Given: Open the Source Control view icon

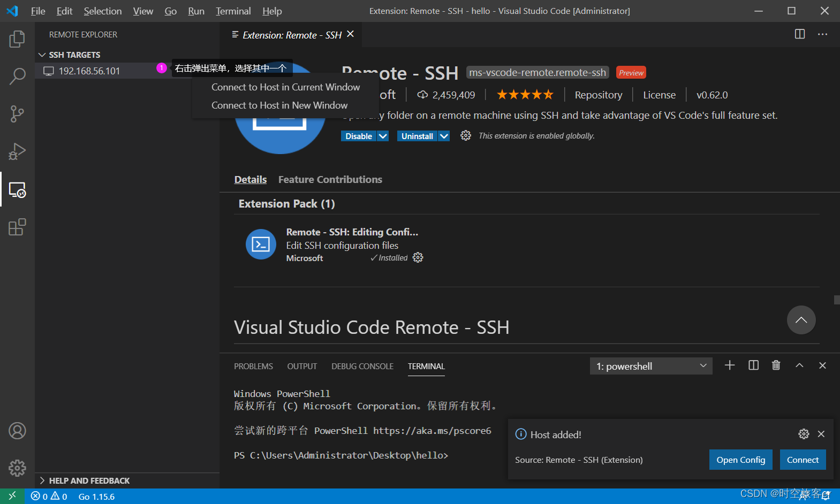Looking at the screenshot, I should point(17,113).
